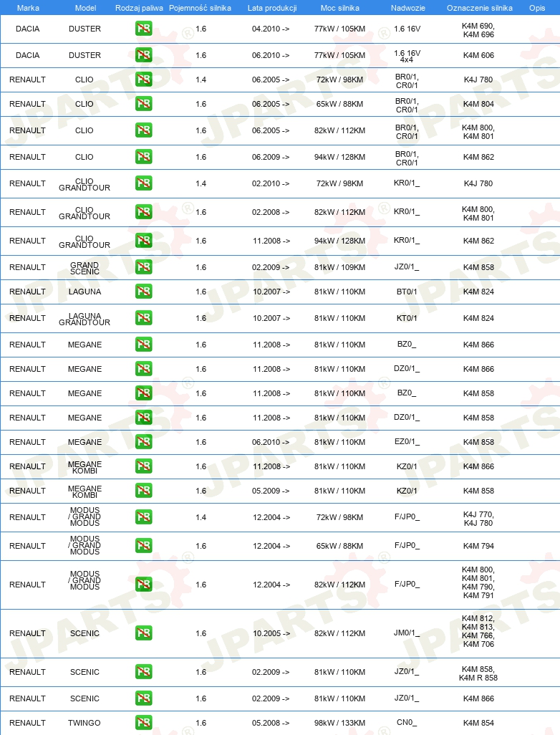
Task: Click the fuel icon in the Megane DZ0/1_ K4M 866 row
Action: click(143, 369)
